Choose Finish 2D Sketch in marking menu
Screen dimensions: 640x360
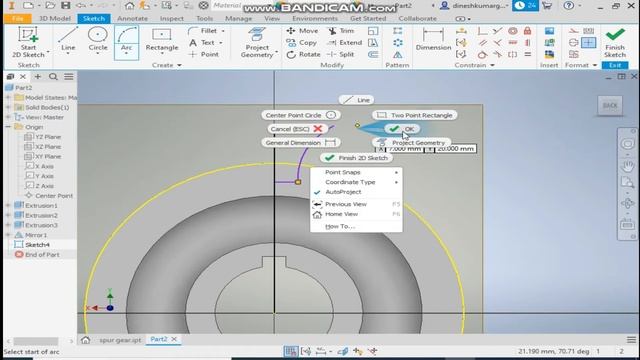356,158
